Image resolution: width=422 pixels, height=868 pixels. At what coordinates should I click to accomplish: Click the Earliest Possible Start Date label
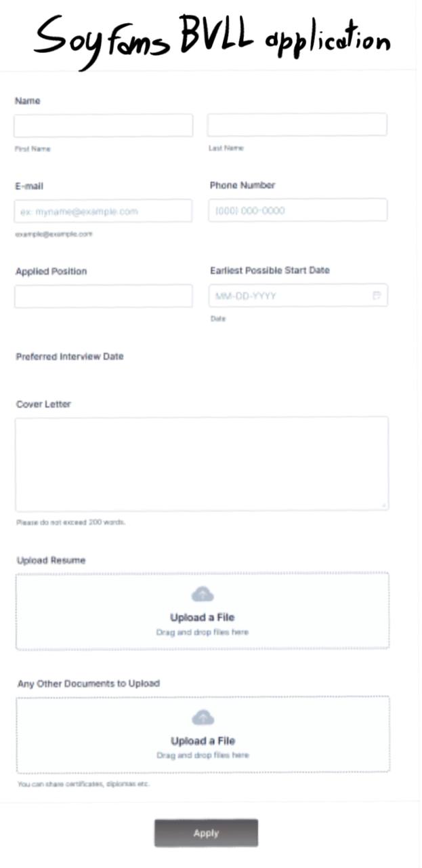tap(270, 270)
